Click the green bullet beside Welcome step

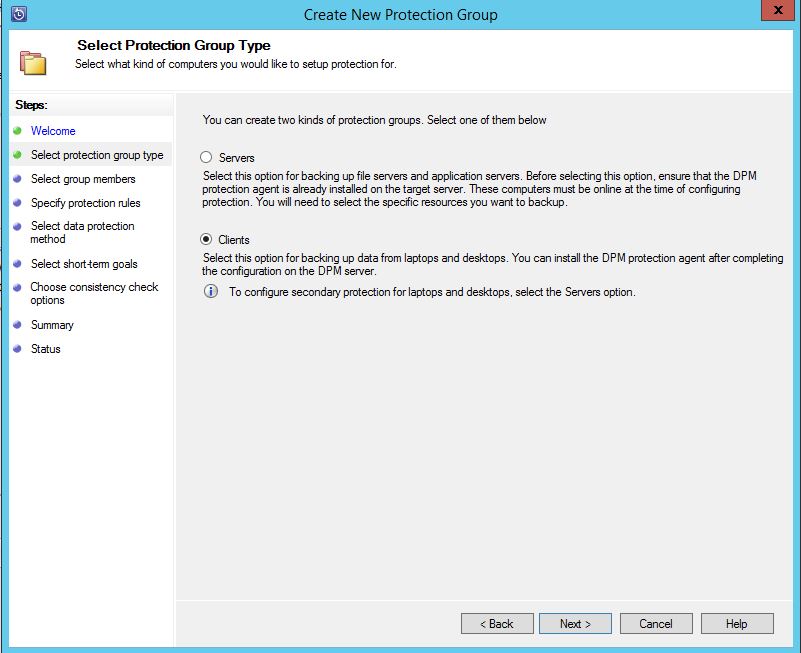coord(18,131)
